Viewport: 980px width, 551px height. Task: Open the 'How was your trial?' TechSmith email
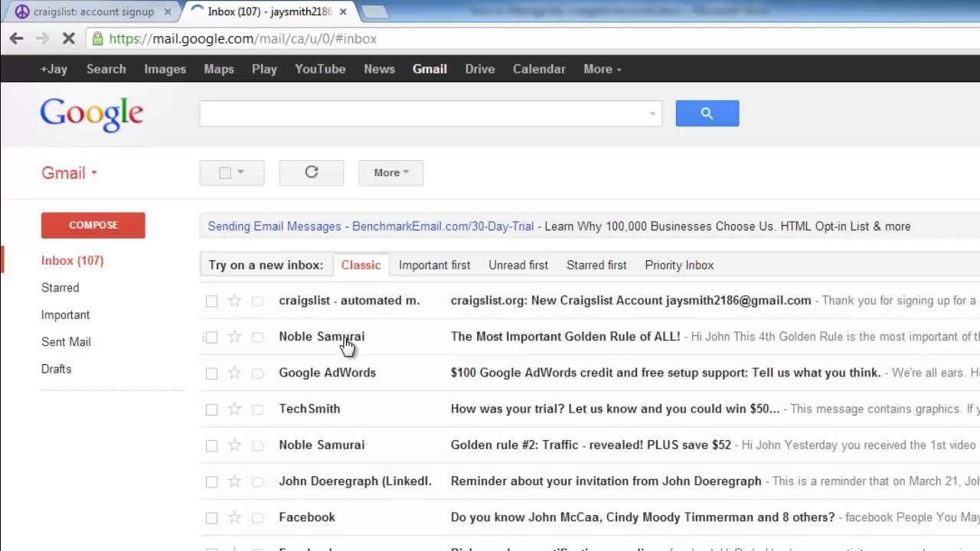tap(590, 409)
